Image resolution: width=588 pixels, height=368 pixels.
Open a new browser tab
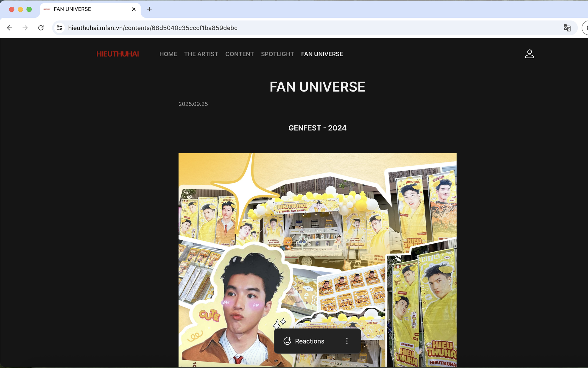pos(149,9)
